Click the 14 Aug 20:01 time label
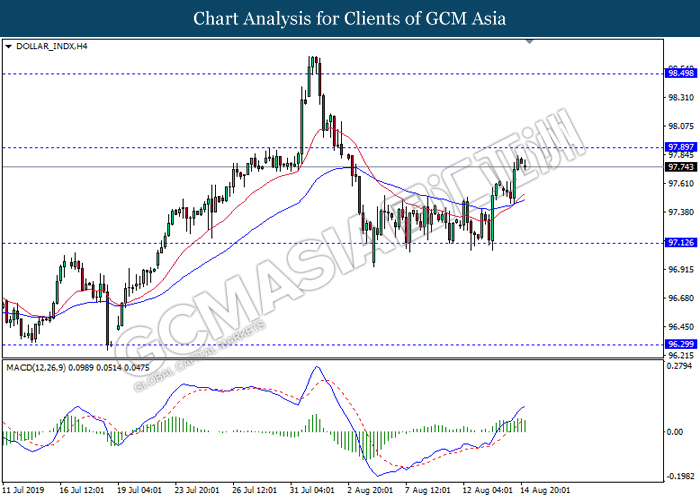 tap(545, 490)
